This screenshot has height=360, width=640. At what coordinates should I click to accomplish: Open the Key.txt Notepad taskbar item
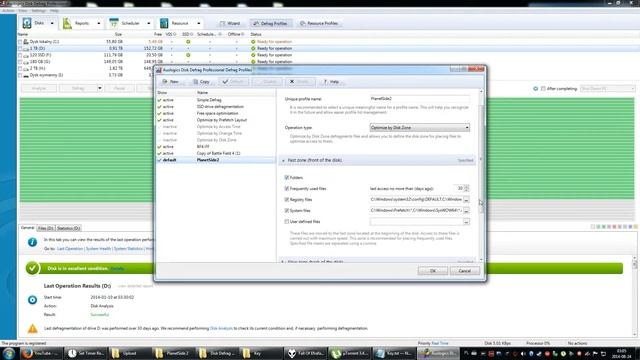click(x=394, y=353)
